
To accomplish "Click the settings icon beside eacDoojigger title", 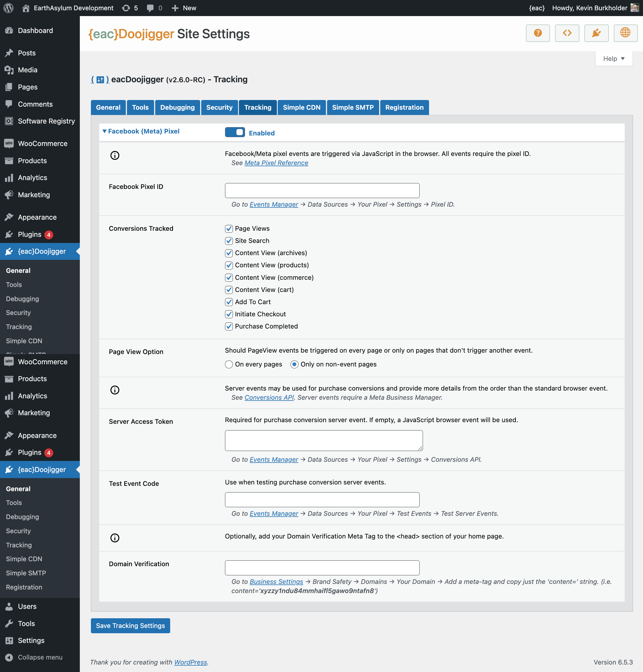I will click(x=100, y=80).
